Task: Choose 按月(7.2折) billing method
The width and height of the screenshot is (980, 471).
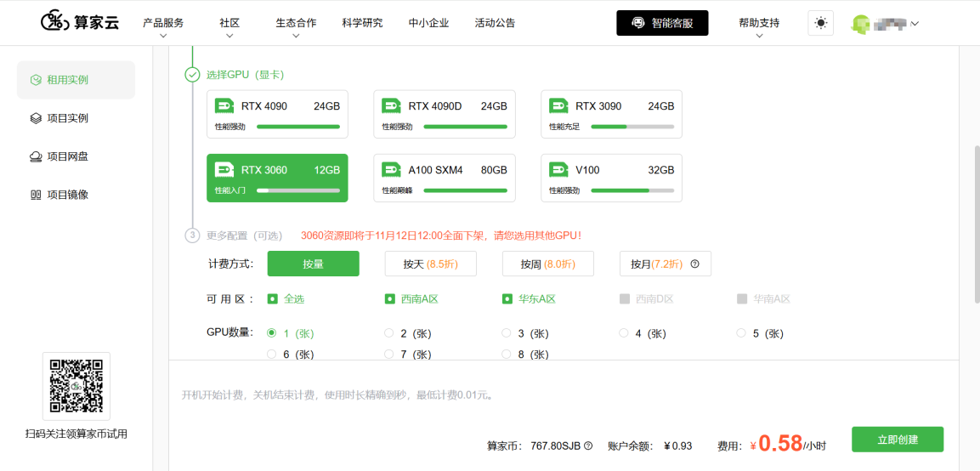Action: [665, 264]
